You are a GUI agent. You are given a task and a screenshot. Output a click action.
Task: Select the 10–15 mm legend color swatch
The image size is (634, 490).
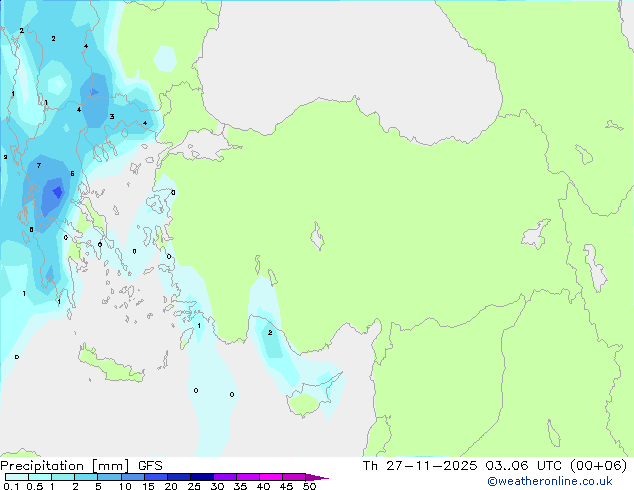(132, 477)
